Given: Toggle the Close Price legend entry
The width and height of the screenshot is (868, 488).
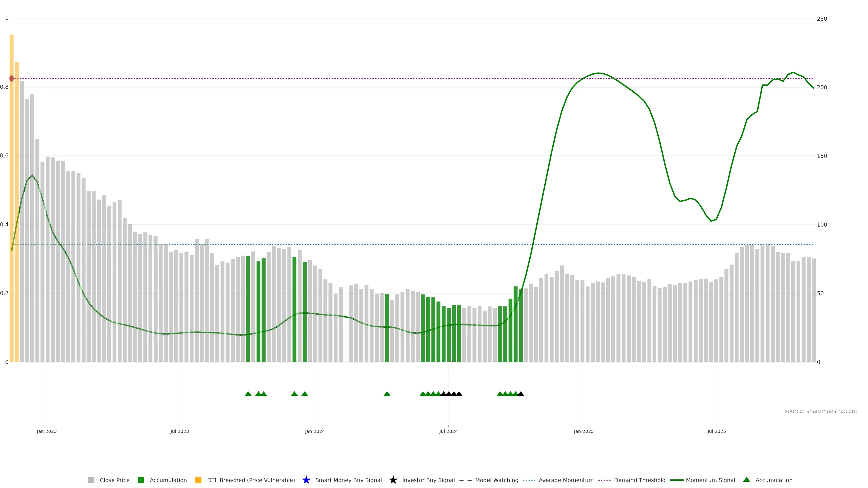Looking at the screenshot, I should (114, 480).
